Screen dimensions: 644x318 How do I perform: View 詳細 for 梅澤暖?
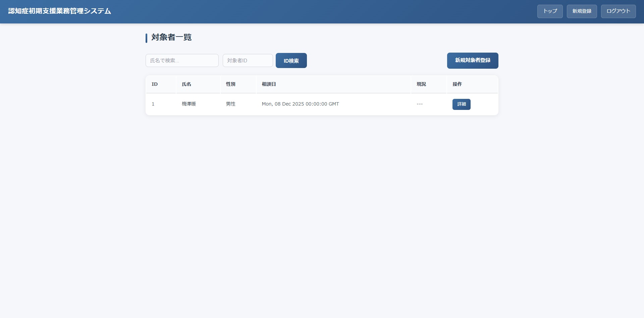click(461, 104)
